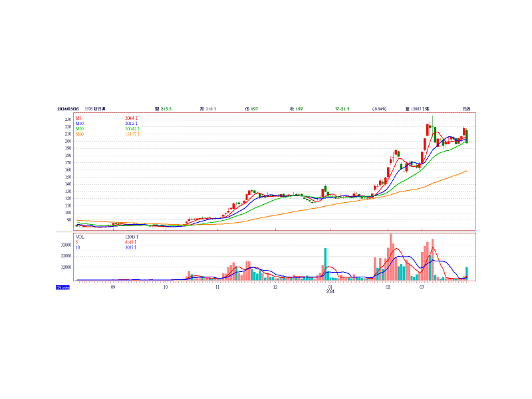Click the 01 2024 marker on time axis
The width and height of the screenshot is (532, 399).
click(x=330, y=289)
